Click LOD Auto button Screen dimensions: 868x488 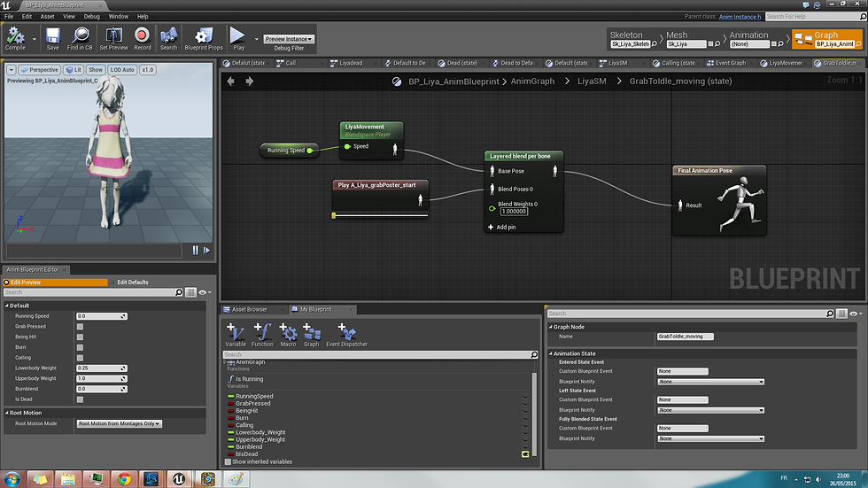122,70
